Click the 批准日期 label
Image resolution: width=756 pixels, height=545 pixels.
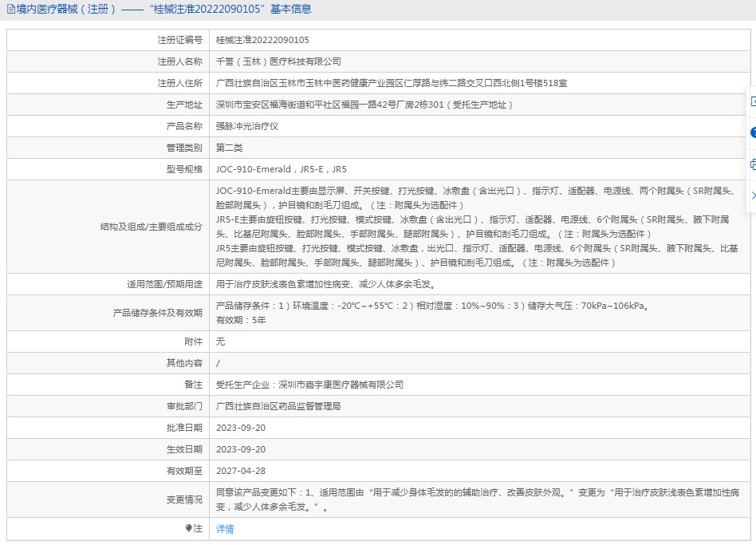point(184,428)
